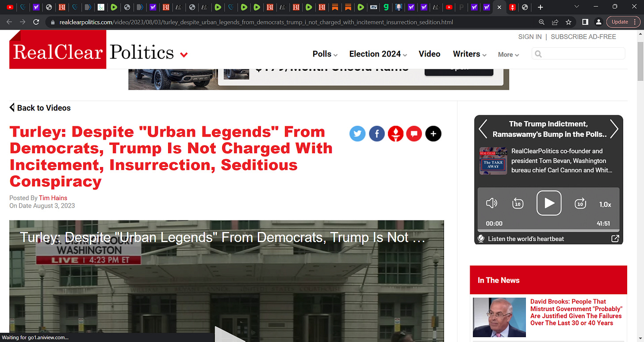Reload the current page
The image size is (644, 342).
coord(36,22)
